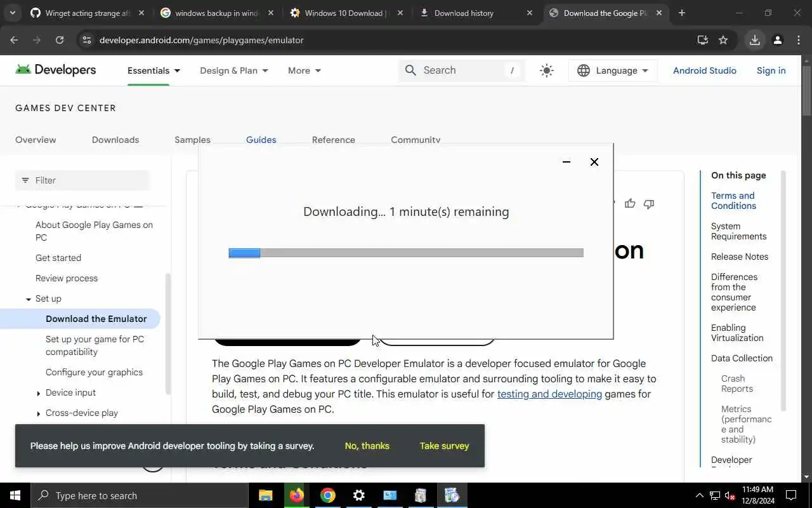Open Settings gear in taskbar
Viewport: 812px width, 508px height.
point(358,495)
